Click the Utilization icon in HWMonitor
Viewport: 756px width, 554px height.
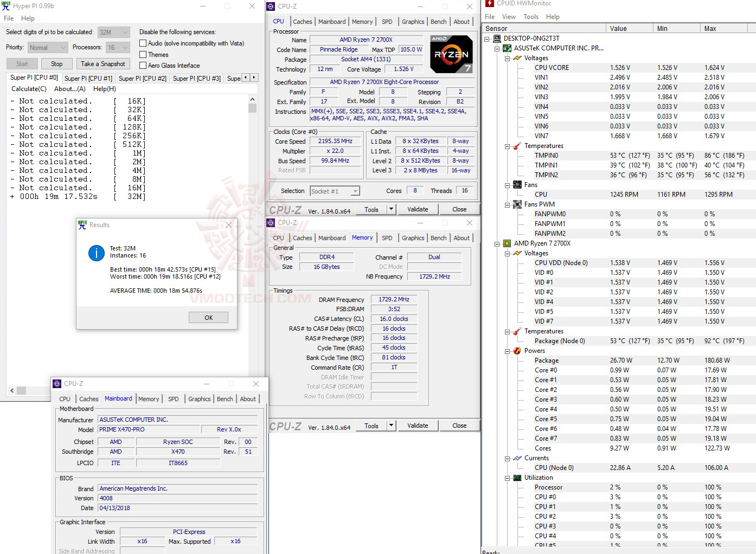coord(516,478)
